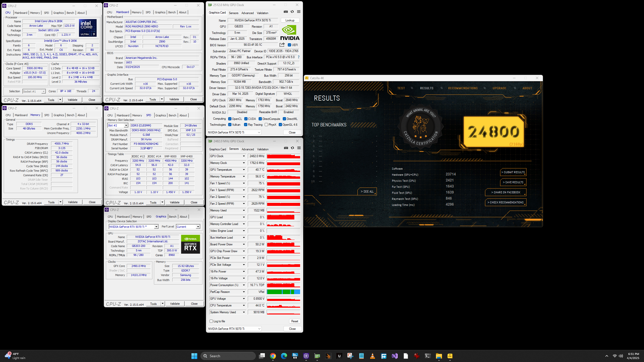Open the RECOMMENDATIONS tab in Catzilla
The width and height of the screenshot is (644, 362).
coord(463,88)
